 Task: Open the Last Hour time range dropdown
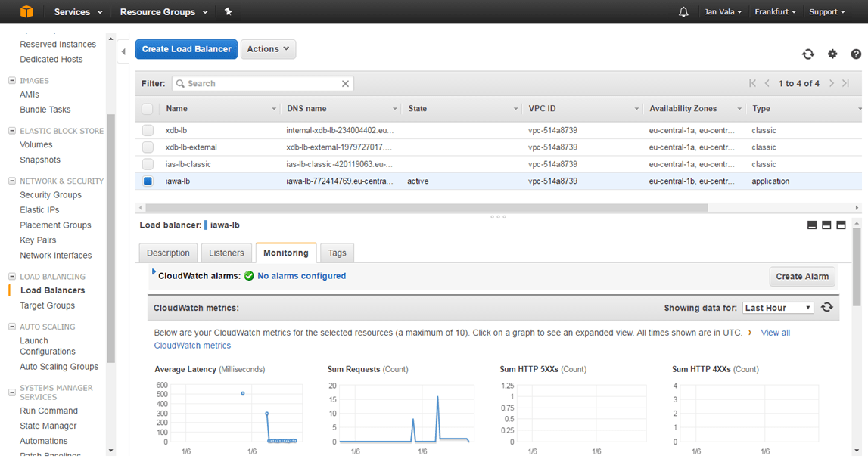coord(777,308)
